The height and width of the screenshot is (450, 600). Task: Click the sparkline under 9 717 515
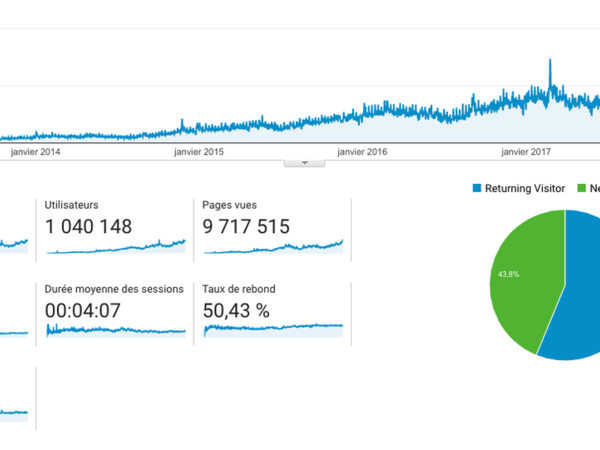point(272,245)
